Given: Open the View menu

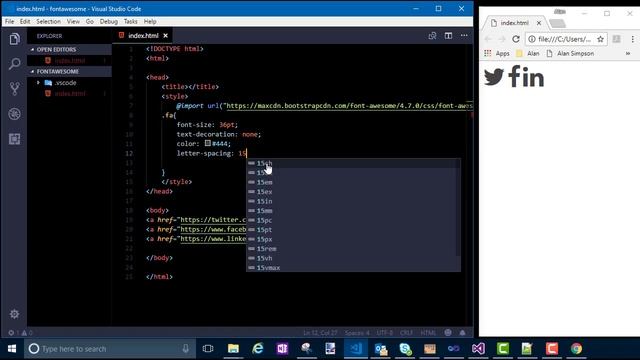Looking at the screenshot, I should pos(73,22).
